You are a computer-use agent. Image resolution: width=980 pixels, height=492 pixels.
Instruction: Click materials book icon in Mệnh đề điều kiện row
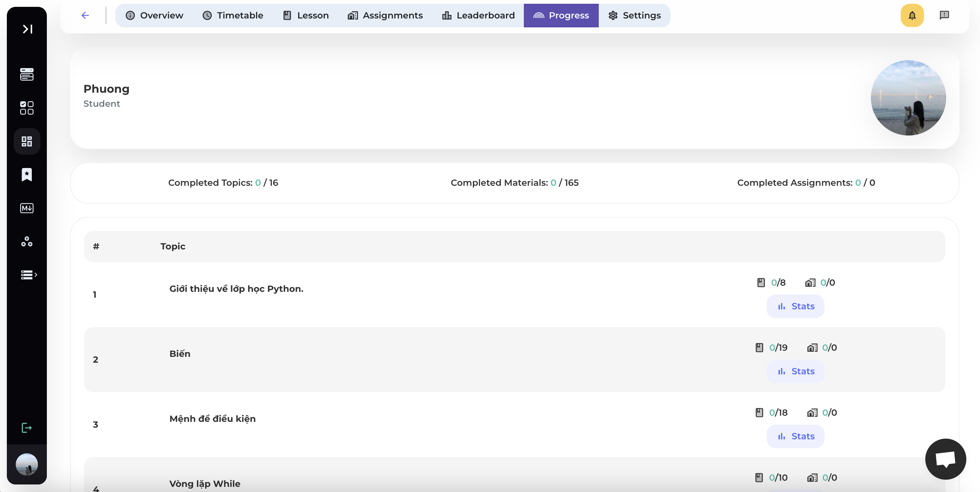pos(759,412)
